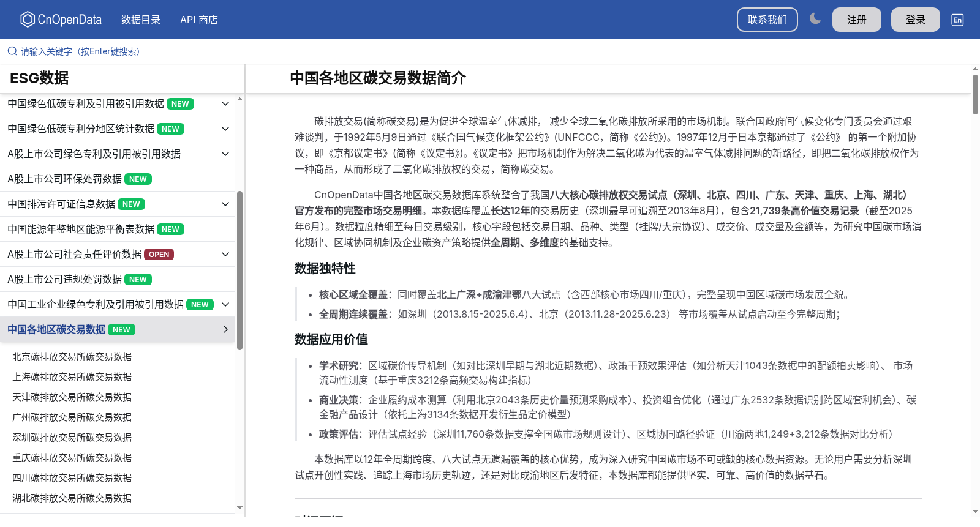Viewport: 980px width, 527px height.
Task: Click OPEN badge on A股上市公司社会责任评价数据
Action: point(159,255)
